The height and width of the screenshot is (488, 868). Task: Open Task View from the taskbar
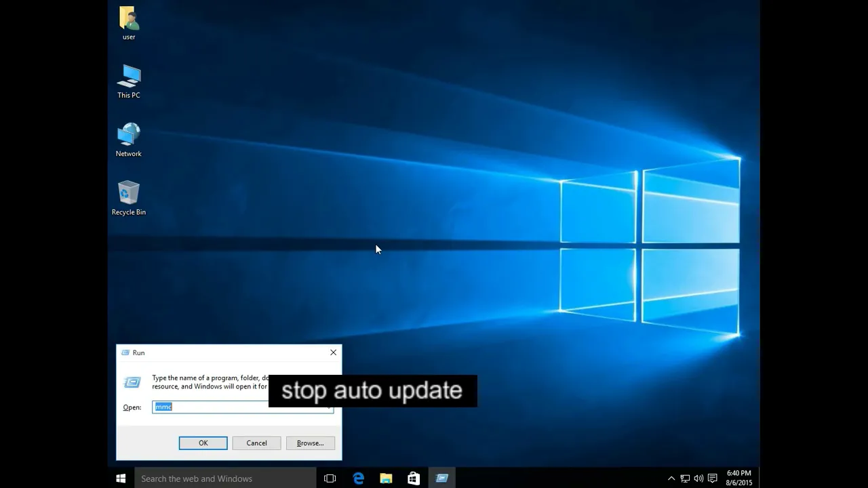(x=330, y=479)
